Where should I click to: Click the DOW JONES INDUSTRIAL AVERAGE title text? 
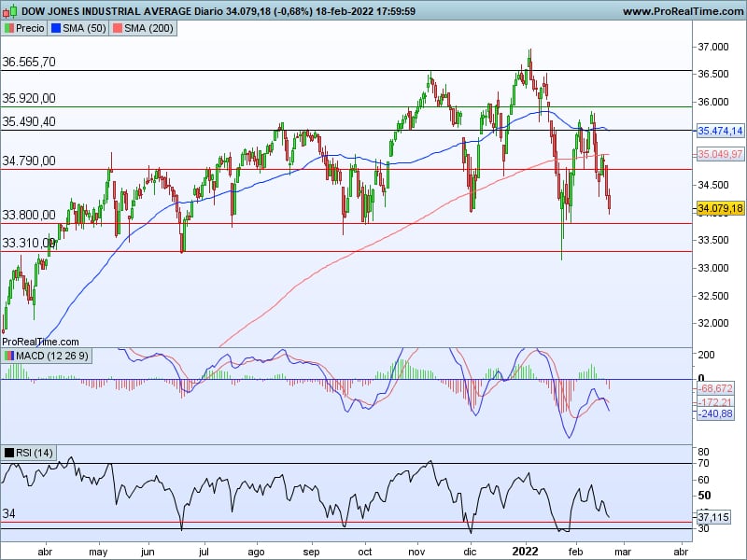(x=106, y=11)
